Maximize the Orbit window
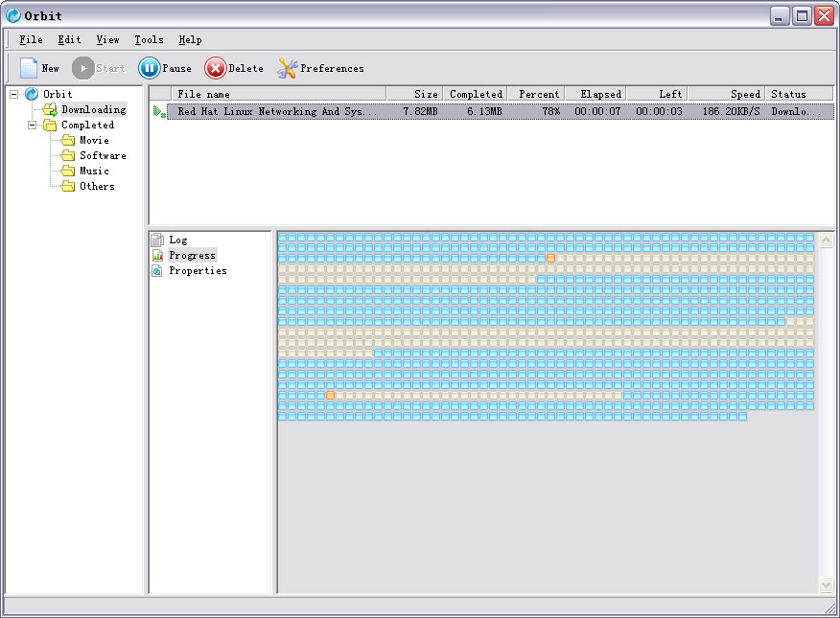This screenshot has height=618, width=840. coord(802,16)
